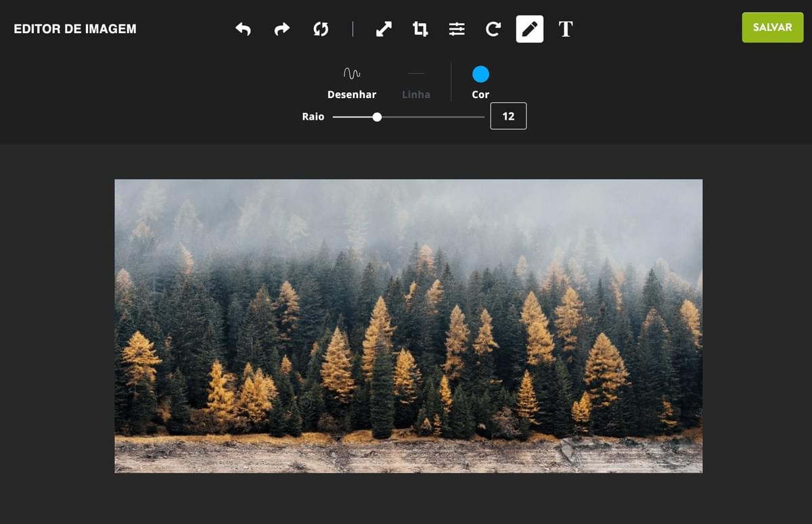Open the resize tool

384,29
